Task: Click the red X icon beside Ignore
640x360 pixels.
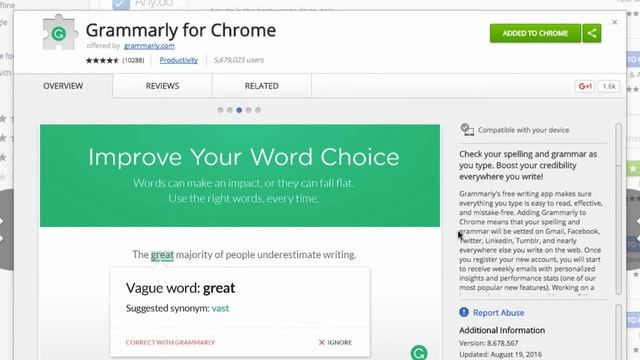Action: pyautogui.click(x=322, y=342)
